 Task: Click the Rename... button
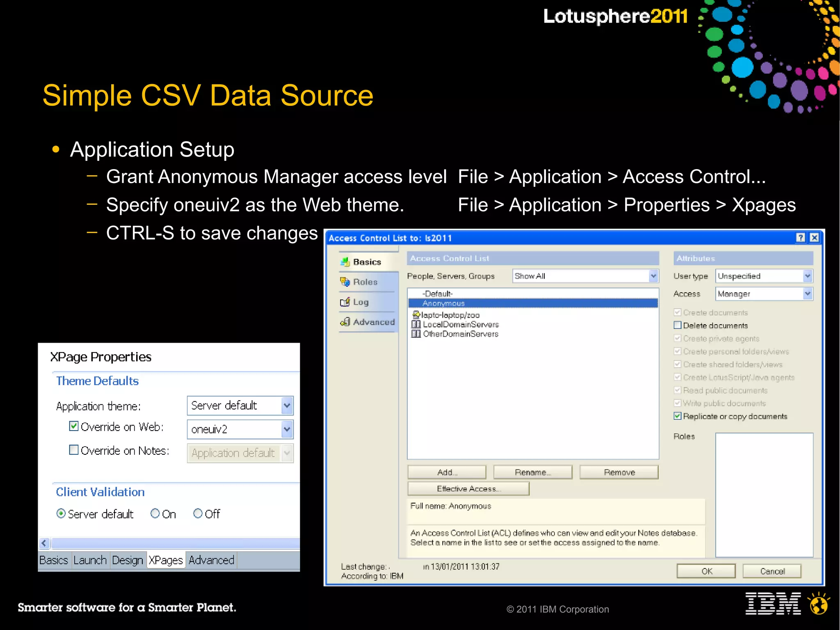(x=533, y=472)
